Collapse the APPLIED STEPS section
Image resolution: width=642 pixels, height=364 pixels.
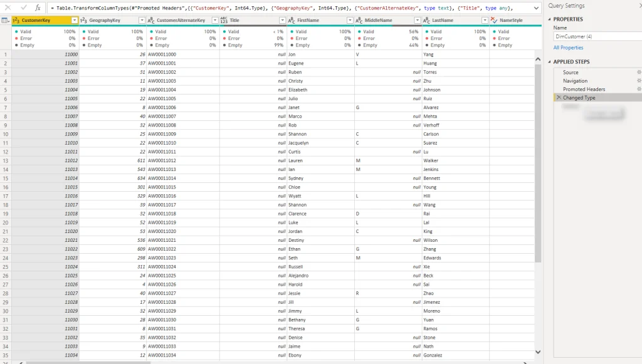[549, 62]
